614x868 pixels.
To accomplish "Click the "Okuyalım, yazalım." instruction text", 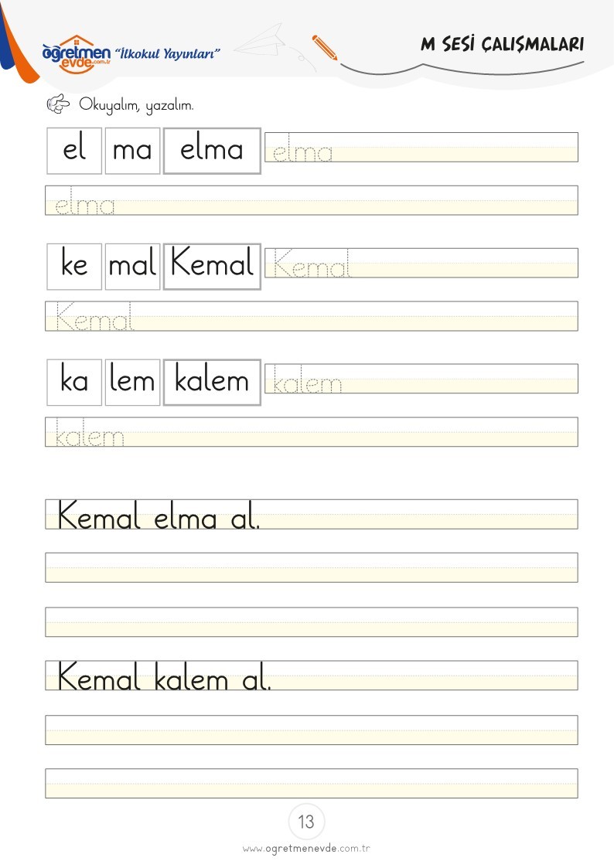I will click(136, 104).
